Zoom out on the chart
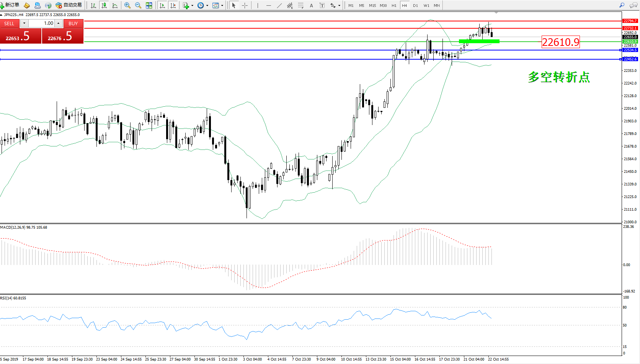Image resolution: width=640 pixels, height=364 pixels. [x=138, y=5]
